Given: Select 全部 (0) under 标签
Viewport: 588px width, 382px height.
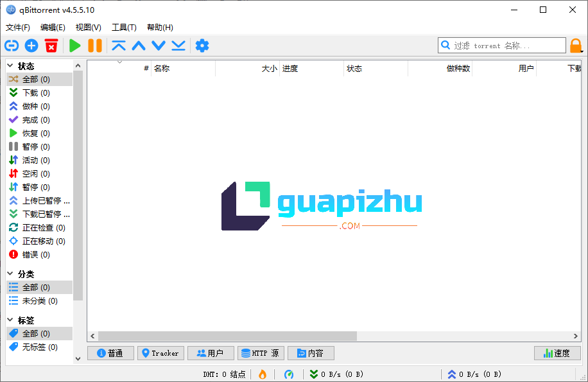Looking at the screenshot, I should [39, 333].
